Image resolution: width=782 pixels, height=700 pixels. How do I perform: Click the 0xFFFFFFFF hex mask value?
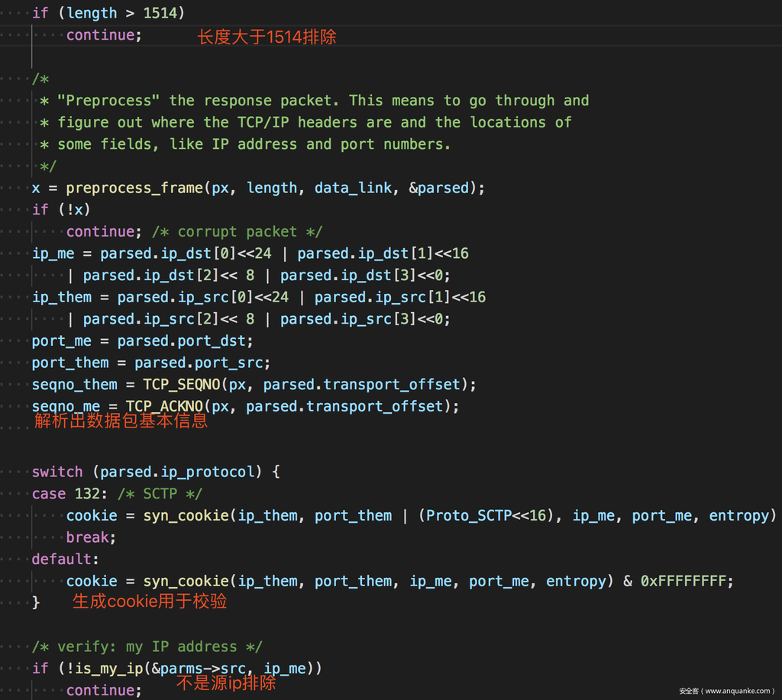click(x=683, y=582)
